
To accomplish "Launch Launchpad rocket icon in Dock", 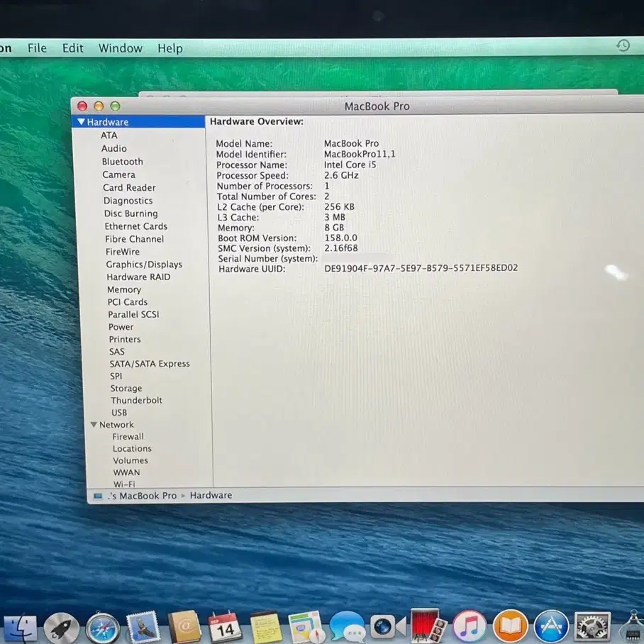I will point(62,628).
